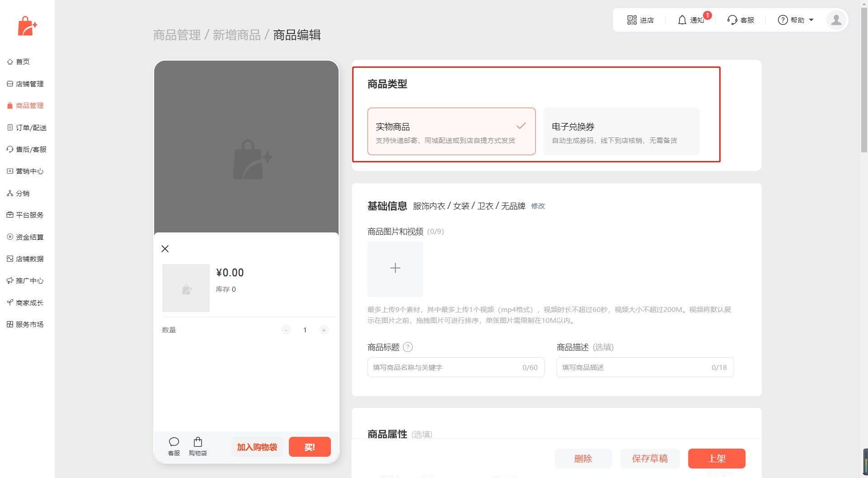
Task: Go to 商品管理 breadcrumb
Action: tap(177, 35)
